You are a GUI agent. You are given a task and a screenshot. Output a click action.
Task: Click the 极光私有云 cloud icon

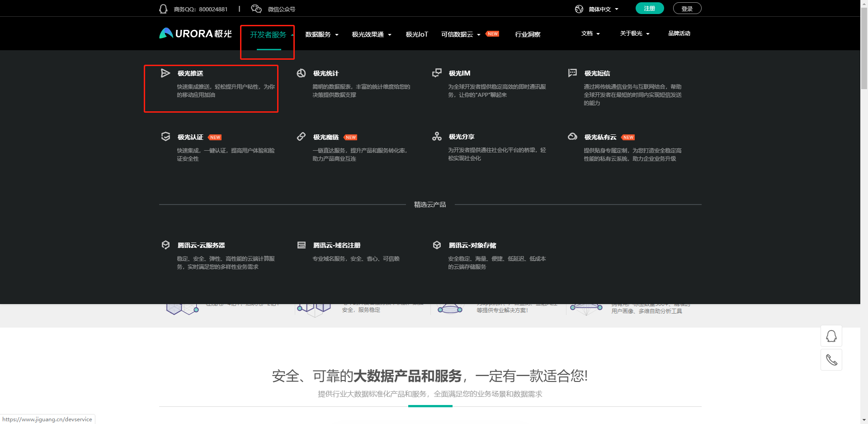572,136
